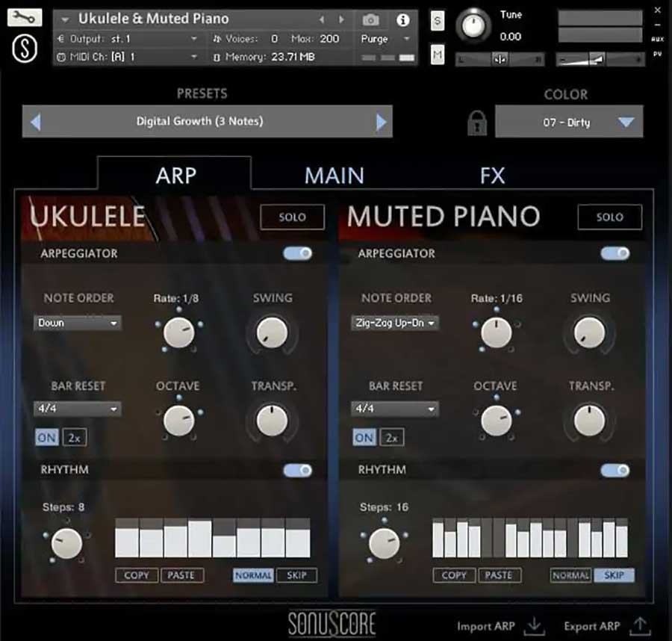Open the Color dropdown showing 07 - Dirty

(x=569, y=122)
